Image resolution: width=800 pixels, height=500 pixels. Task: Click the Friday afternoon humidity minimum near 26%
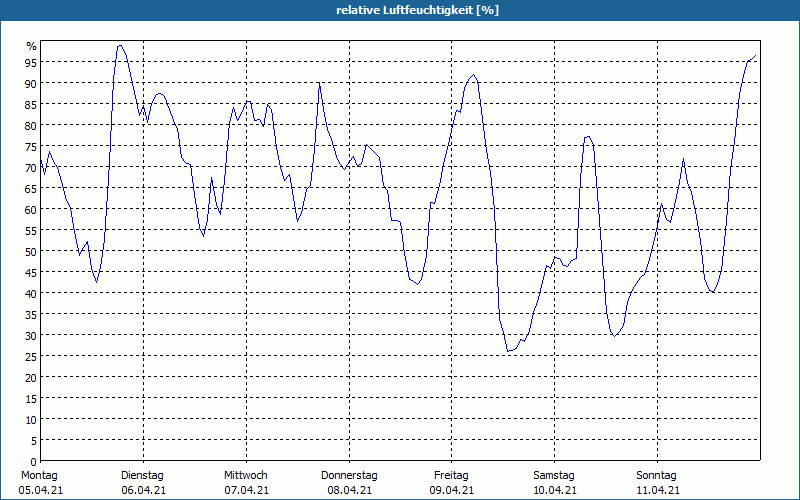click(x=508, y=351)
